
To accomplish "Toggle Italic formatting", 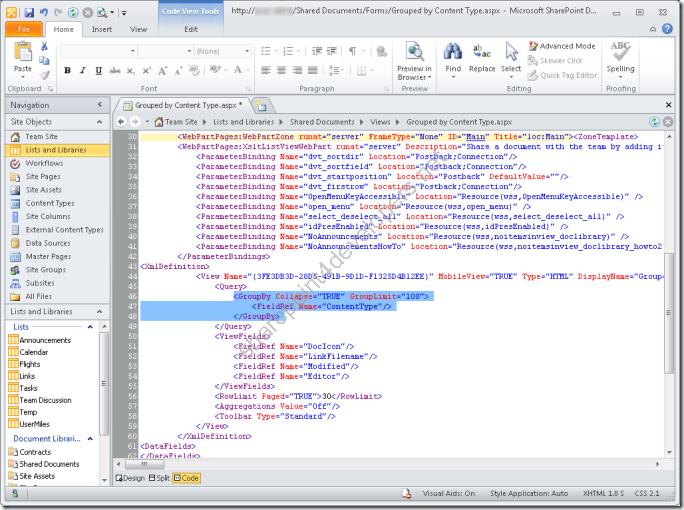I will point(83,70).
